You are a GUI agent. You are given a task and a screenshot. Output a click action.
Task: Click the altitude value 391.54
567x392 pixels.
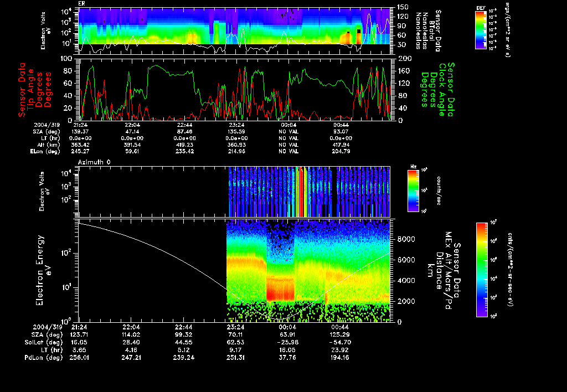coord(132,145)
